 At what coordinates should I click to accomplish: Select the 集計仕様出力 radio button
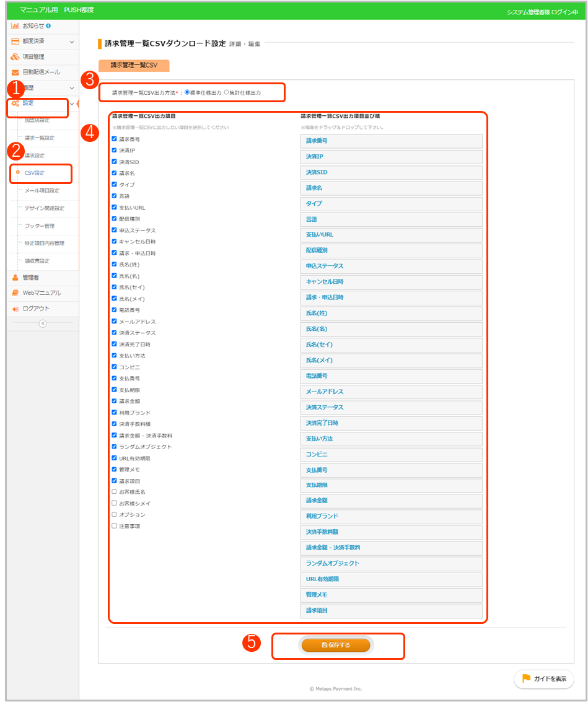pos(227,92)
